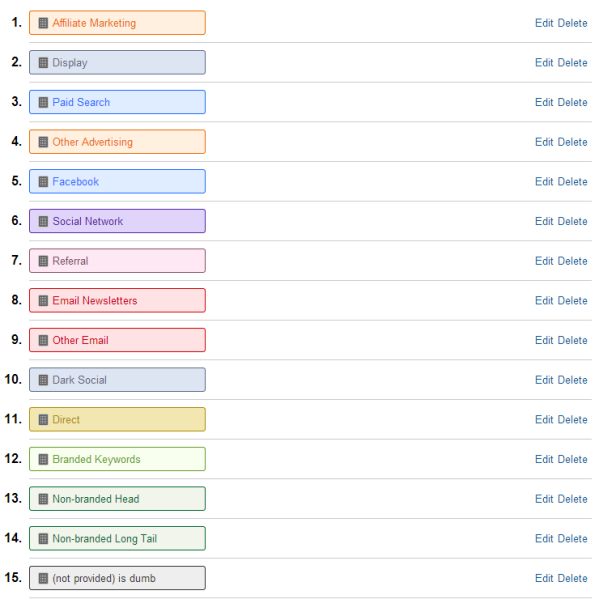Delete the Direct channel
This screenshot has width=600, height=606.
coord(573,420)
